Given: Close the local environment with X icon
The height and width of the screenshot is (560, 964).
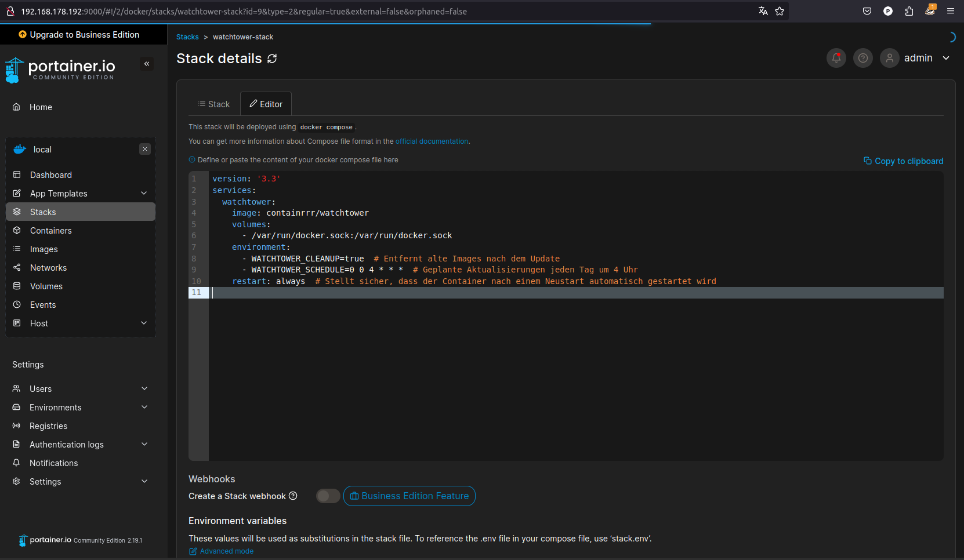Looking at the screenshot, I should click(145, 150).
